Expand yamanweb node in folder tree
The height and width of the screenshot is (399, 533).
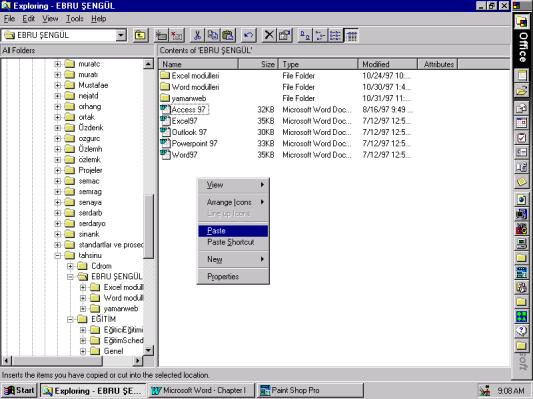point(83,309)
